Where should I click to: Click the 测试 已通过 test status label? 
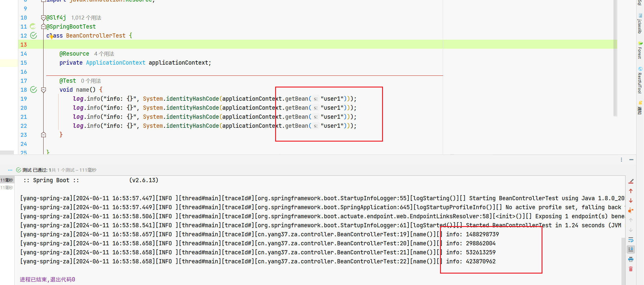pos(35,170)
